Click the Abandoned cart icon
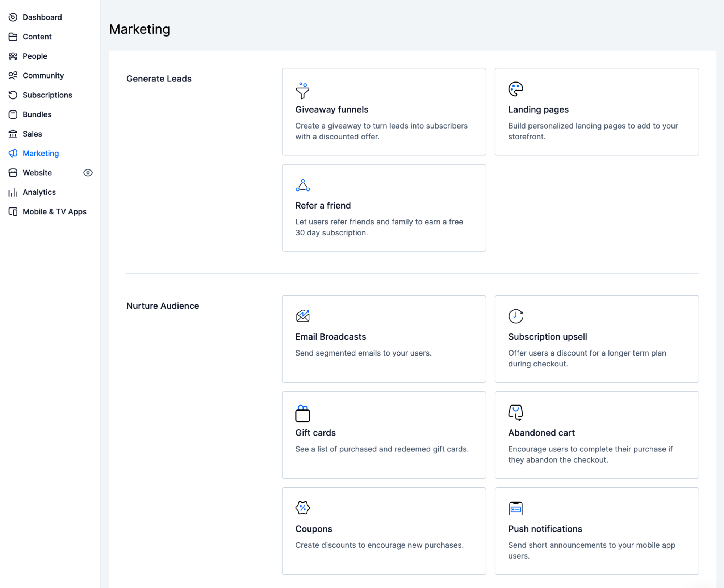This screenshot has width=724, height=588. point(515,412)
